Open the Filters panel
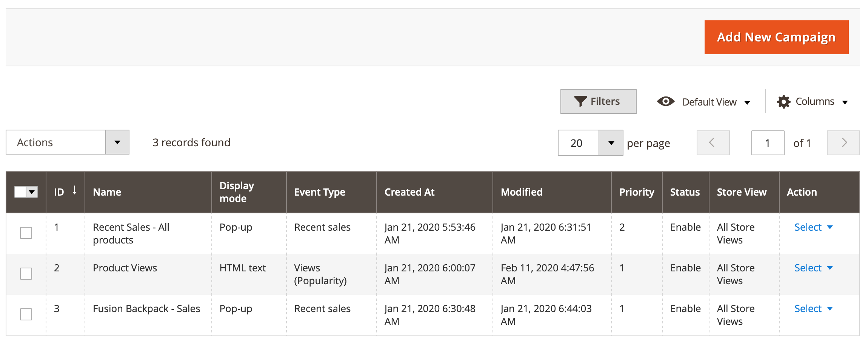Image resolution: width=868 pixels, height=343 pixels. pyautogui.click(x=598, y=101)
